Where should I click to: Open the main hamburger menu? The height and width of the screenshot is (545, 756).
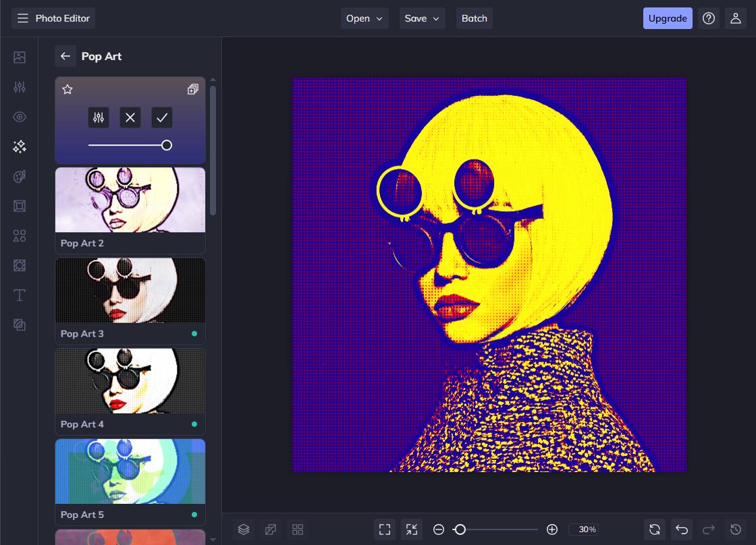(22, 18)
